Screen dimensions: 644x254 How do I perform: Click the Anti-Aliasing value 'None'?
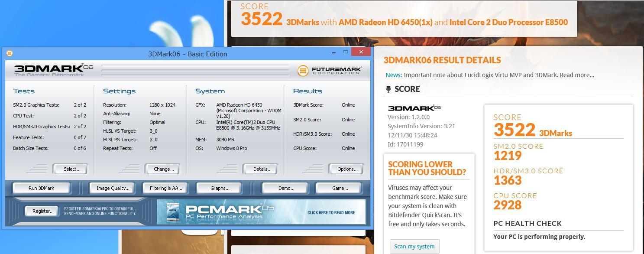point(155,114)
